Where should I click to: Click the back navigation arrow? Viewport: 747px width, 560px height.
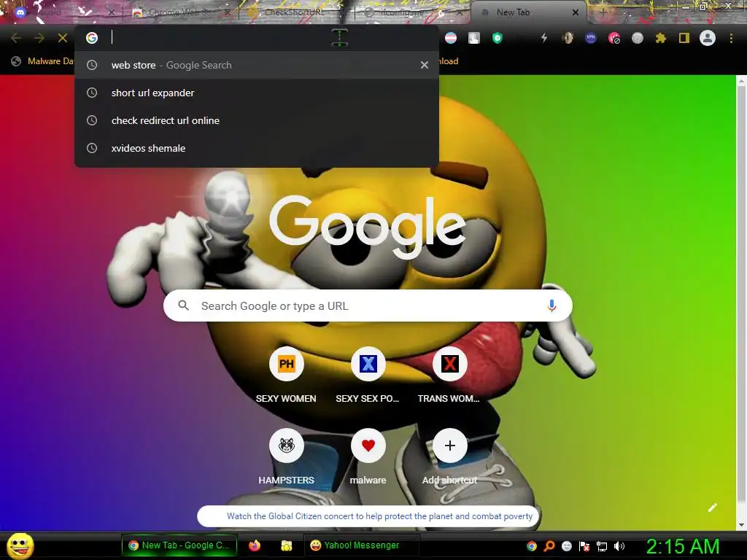(16, 38)
